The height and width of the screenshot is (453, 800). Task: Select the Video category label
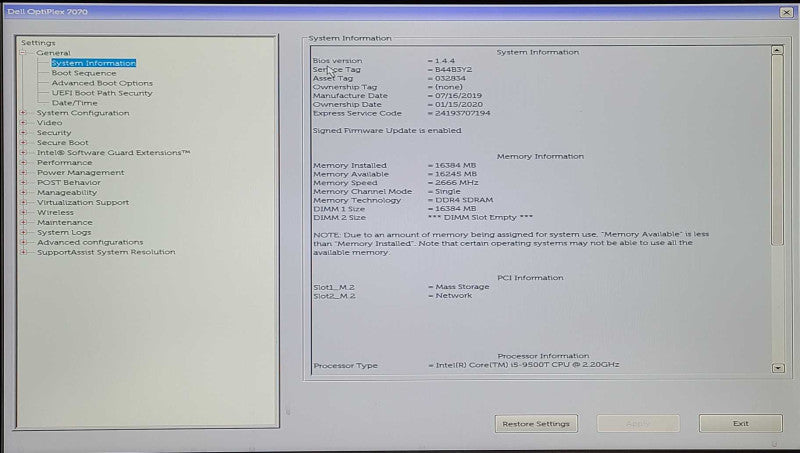pos(49,122)
